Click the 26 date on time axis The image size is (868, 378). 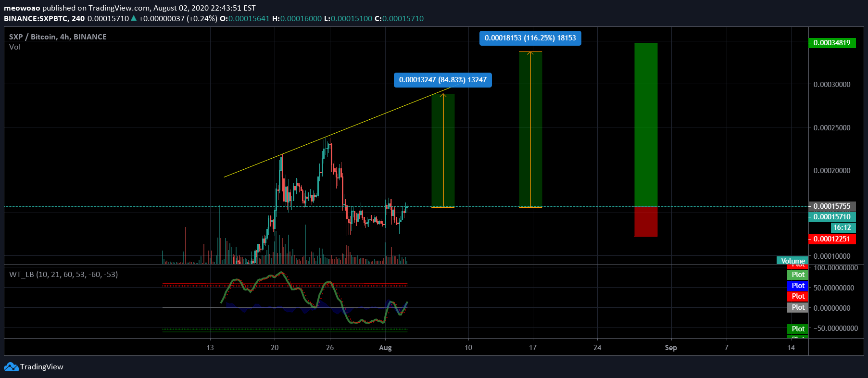point(330,348)
